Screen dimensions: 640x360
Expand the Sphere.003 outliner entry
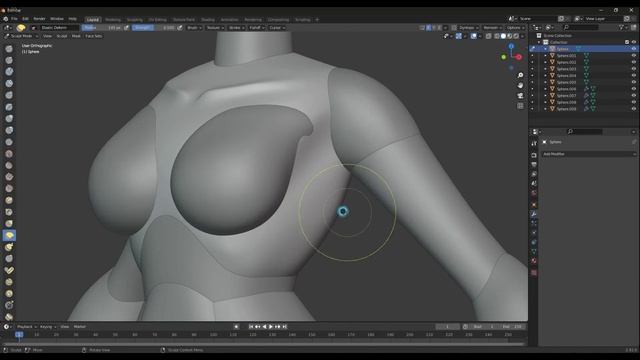(x=545, y=69)
